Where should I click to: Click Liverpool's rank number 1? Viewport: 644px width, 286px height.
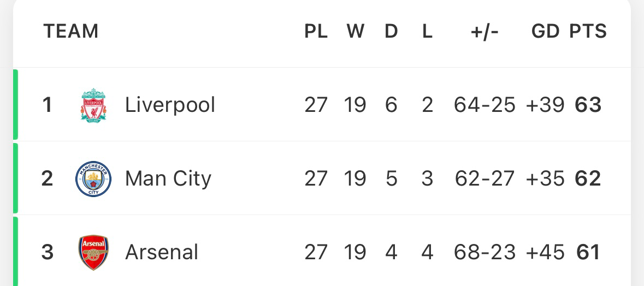click(47, 105)
